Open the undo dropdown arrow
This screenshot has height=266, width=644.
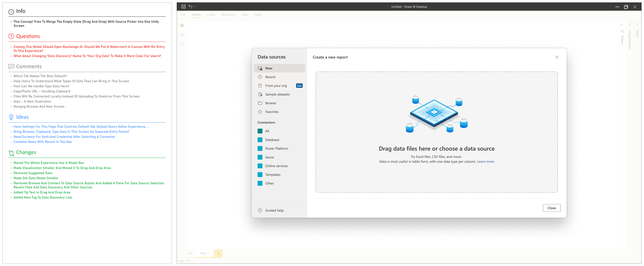pos(194,7)
